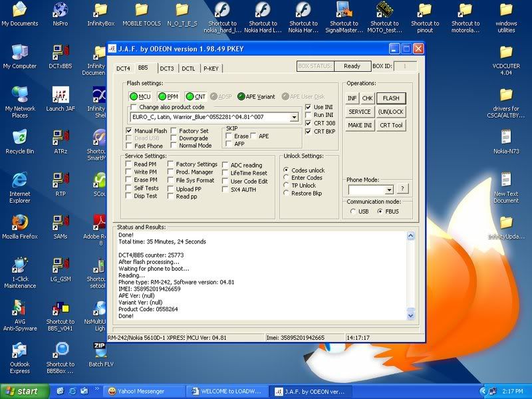532x399 pixels.
Task: Open the Recycle Bin
Action: click(20, 142)
